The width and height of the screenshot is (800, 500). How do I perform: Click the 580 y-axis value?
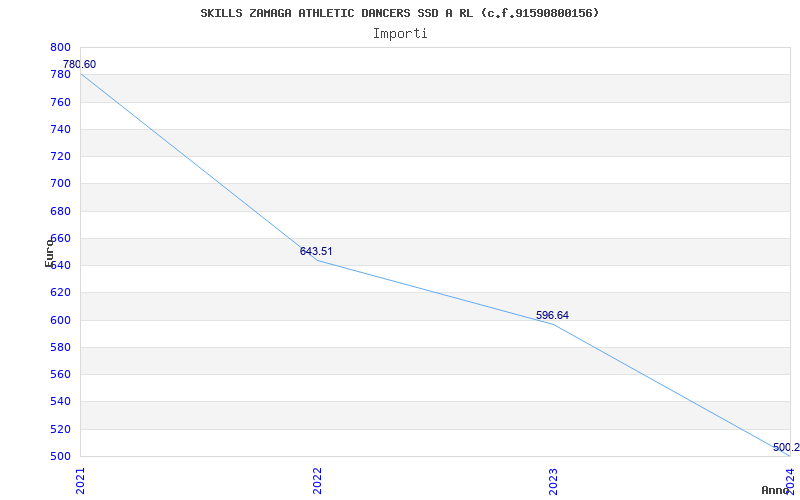[x=60, y=347]
